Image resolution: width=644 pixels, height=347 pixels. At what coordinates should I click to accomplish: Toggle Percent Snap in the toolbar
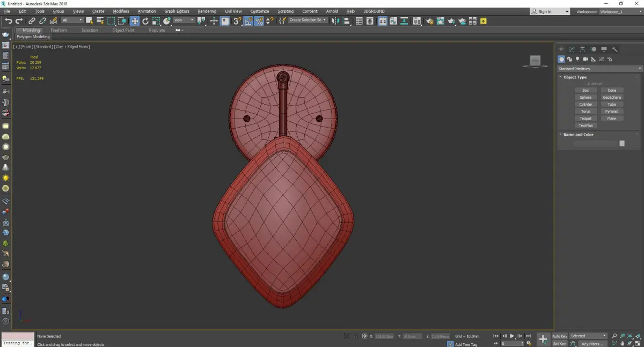pyautogui.click(x=259, y=21)
